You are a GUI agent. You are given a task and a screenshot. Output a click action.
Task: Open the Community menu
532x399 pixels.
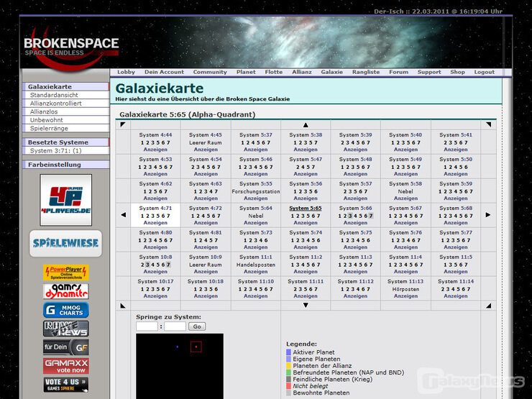210,72
